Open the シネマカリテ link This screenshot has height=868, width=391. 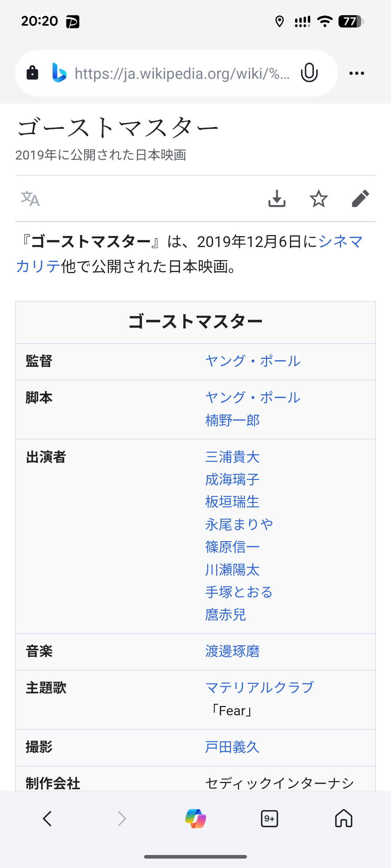(340, 242)
